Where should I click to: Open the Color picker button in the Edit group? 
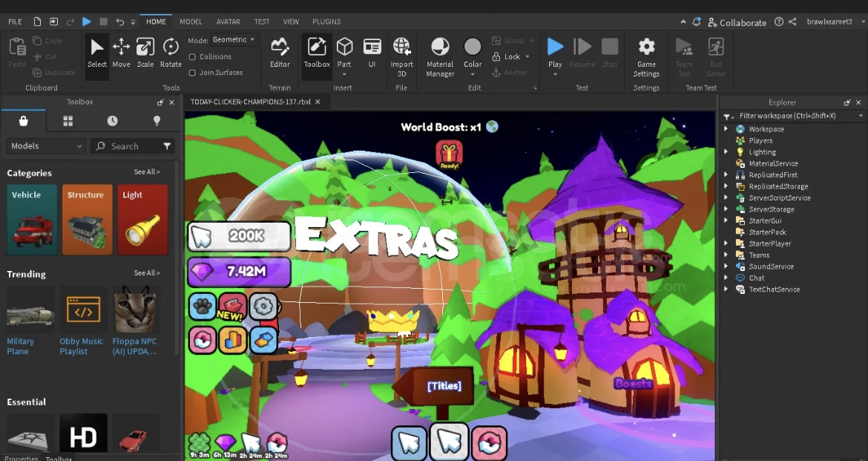472,52
